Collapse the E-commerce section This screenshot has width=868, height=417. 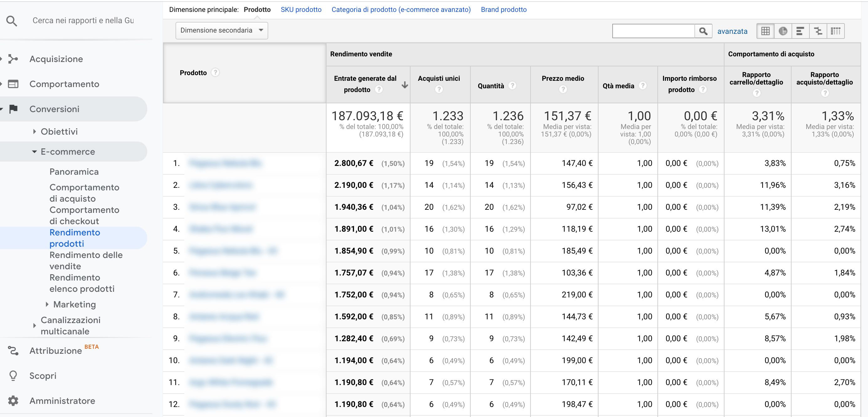(x=34, y=152)
